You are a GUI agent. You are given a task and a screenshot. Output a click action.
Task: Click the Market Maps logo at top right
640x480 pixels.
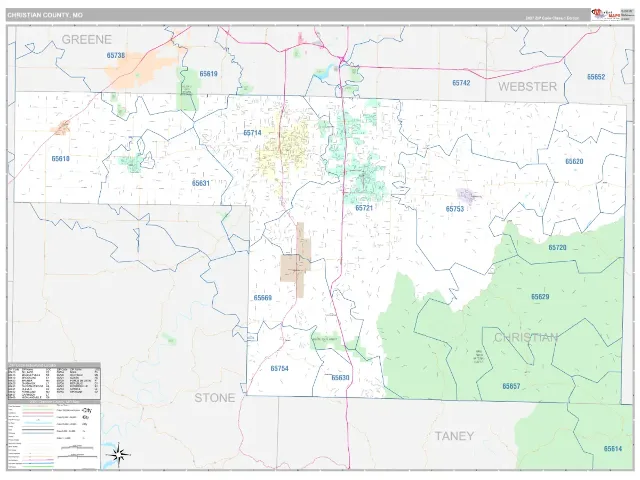[x=606, y=15]
